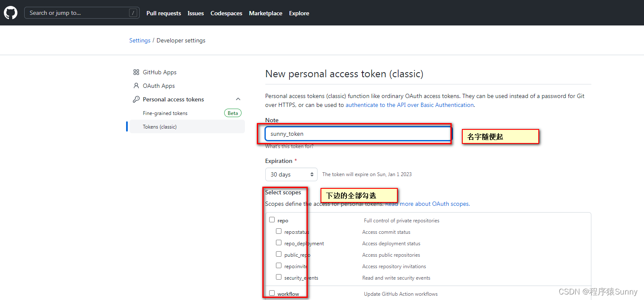Click the Update GitHub Action workflows description

pos(401,294)
